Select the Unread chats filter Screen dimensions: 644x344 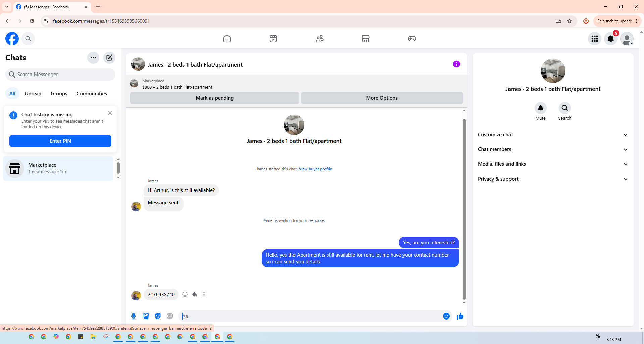[x=33, y=94]
